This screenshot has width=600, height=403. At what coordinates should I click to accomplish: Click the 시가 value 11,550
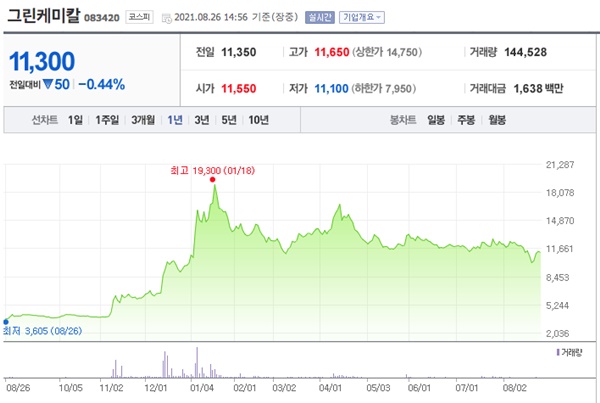pos(239,89)
